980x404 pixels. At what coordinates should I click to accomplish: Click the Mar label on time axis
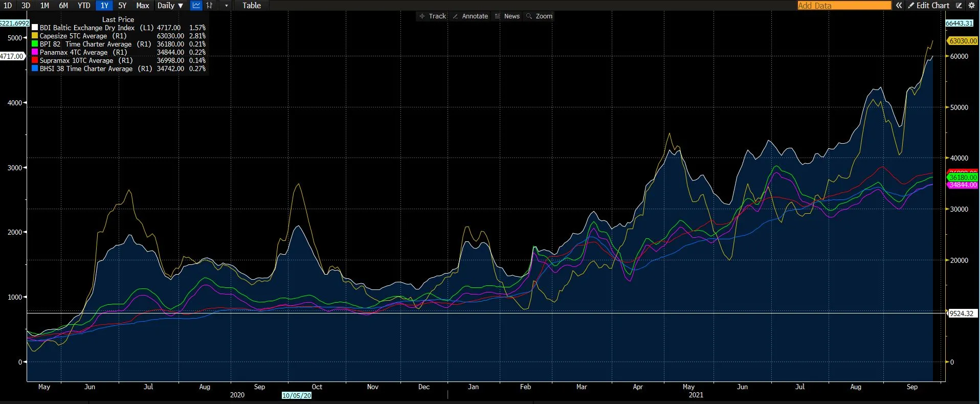[582, 387]
